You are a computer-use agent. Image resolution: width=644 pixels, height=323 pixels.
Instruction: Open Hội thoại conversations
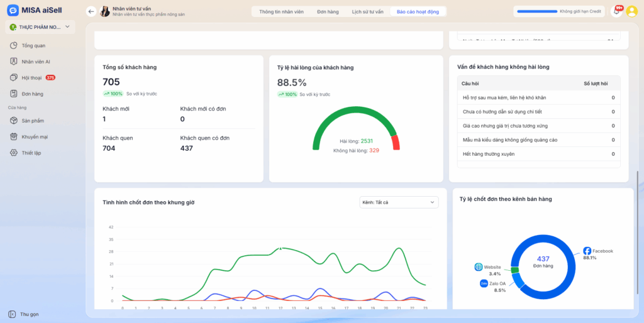(31, 78)
